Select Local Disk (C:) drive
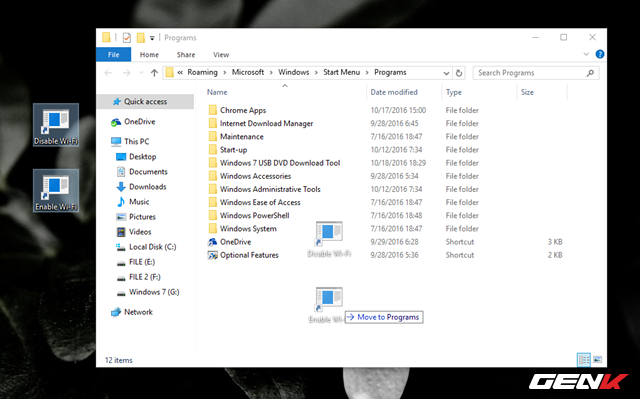The image size is (640, 399). 152,247
